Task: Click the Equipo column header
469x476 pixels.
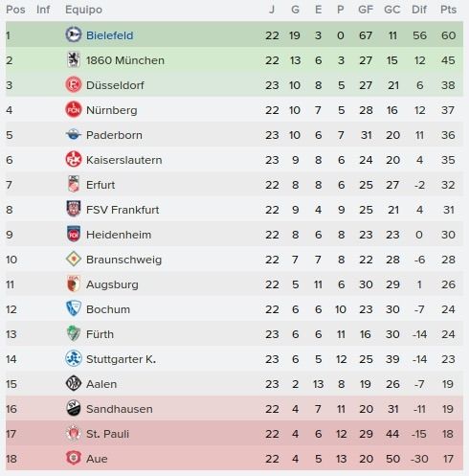Action: (x=83, y=10)
